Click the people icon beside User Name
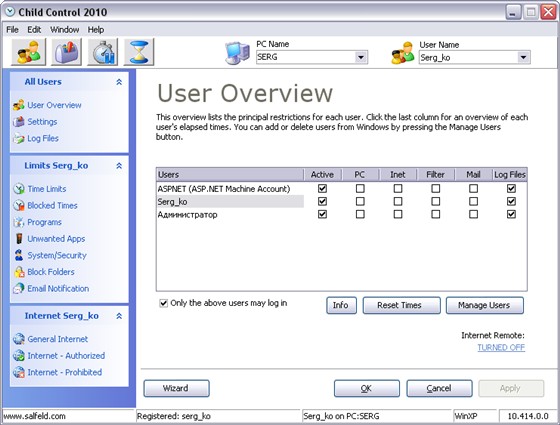Viewport: 560px width, 425px height. click(x=402, y=53)
